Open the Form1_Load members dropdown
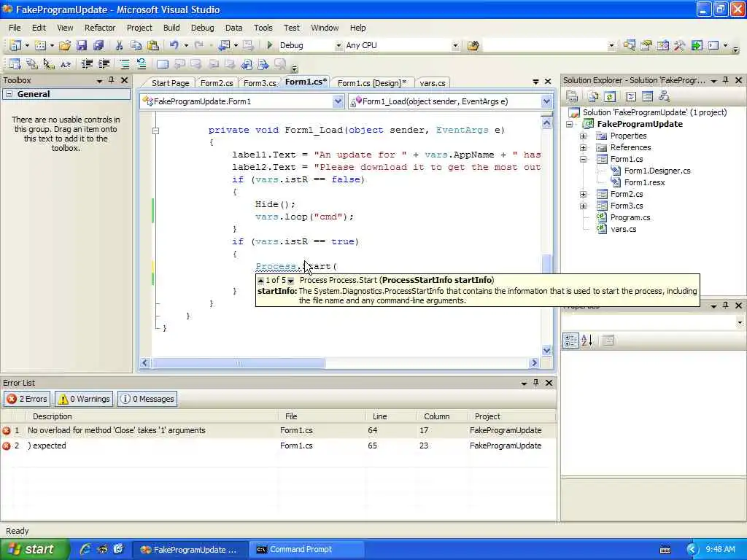 point(546,101)
